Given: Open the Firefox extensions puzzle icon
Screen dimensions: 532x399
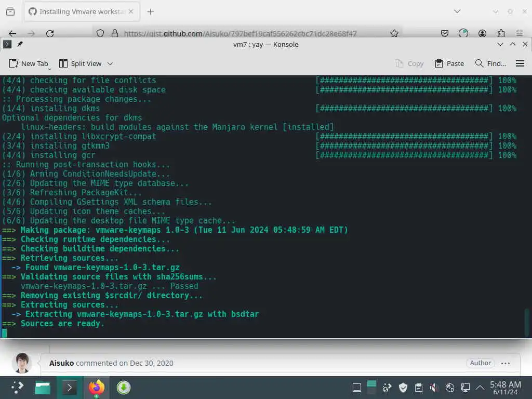Looking at the screenshot, I should tap(501, 33).
